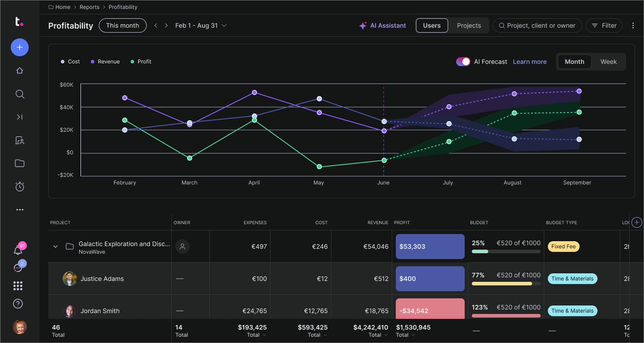Open notifications bell with 91 badge
The height and width of the screenshot is (343, 644).
(x=18, y=250)
